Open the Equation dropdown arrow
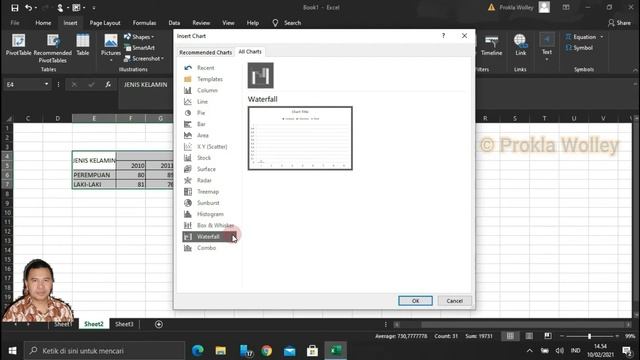Image resolution: width=640 pixels, height=360 pixels. pyautogui.click(x=602, y=37)
